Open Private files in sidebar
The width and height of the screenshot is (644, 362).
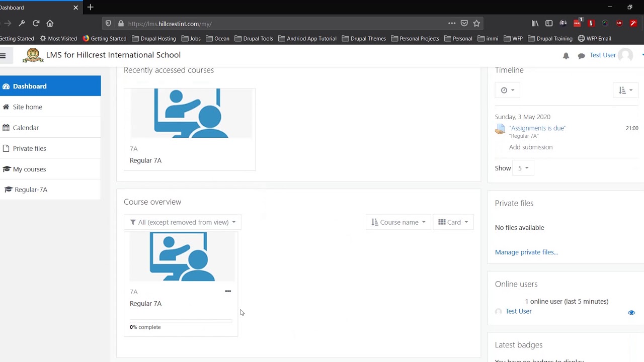(50, 148)
